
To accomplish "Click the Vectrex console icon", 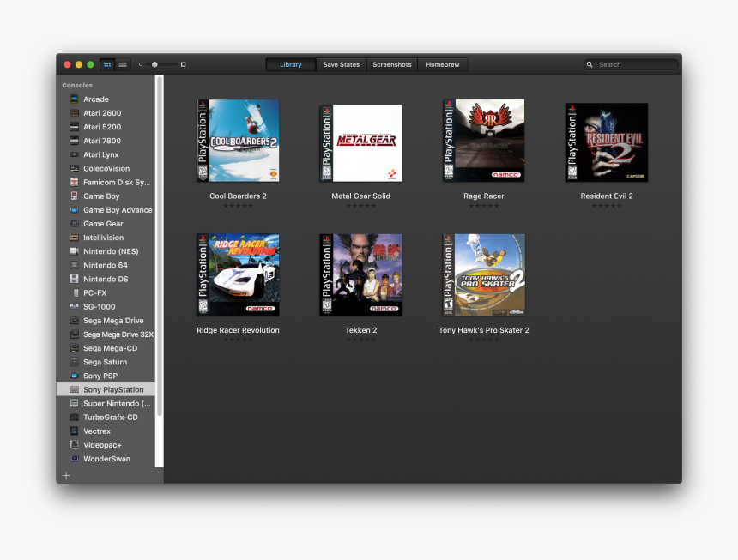I will coord(74,431).
